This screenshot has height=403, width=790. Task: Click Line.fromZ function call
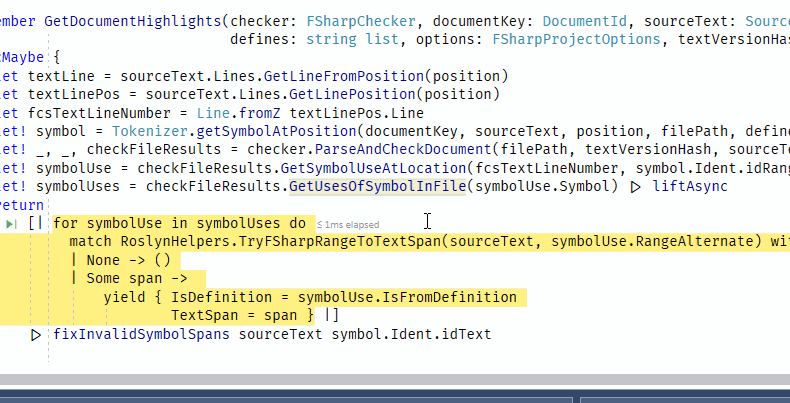click(x=238, y=113)
